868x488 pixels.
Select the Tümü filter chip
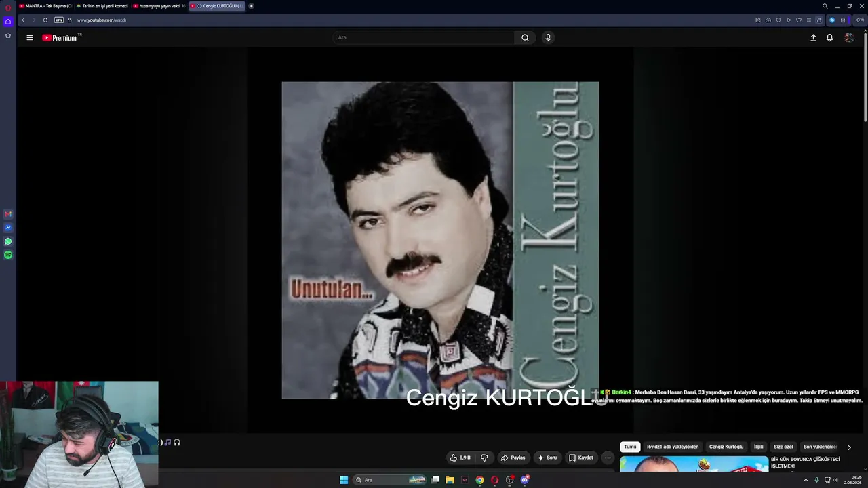coord(630,447)
